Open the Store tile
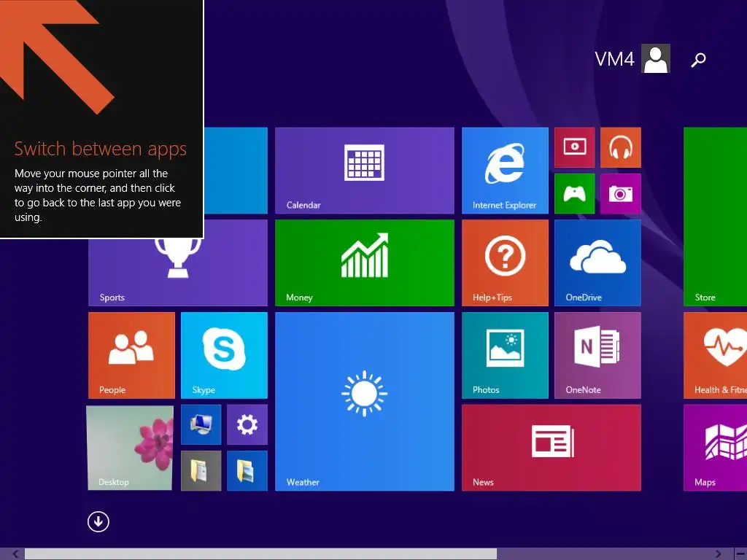Image resolution: width=747 pixels, height=560 pixels. click(715, 217)
